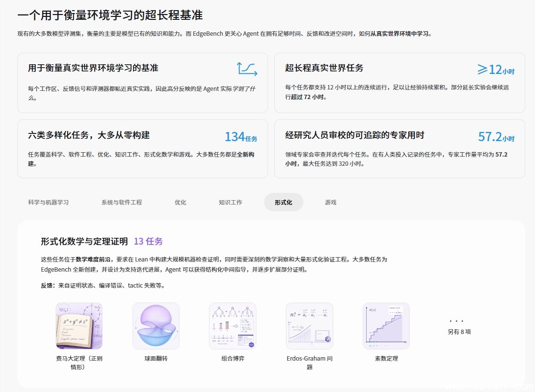Image resolution: width=535 pixels, height=392 pixels.
Task: Click the 13 任务 count label
Action: coord(149,241)
